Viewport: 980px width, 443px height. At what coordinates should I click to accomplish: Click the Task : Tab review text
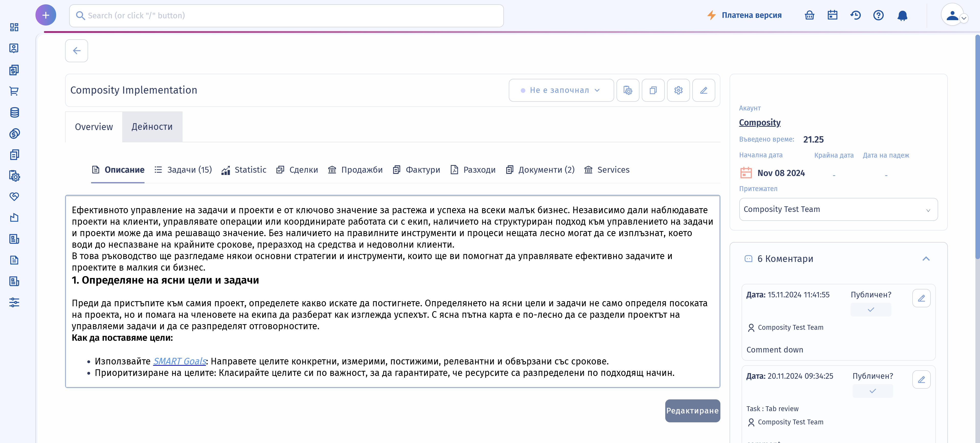(772, 409)
